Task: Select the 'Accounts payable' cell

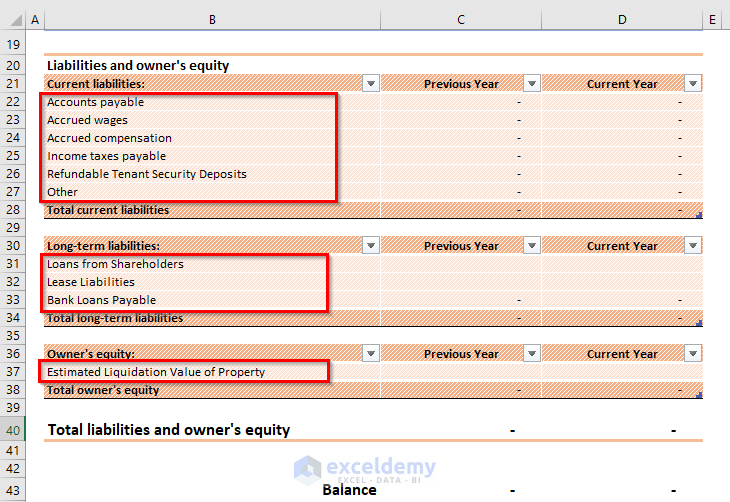Action: tap(212, 102)
